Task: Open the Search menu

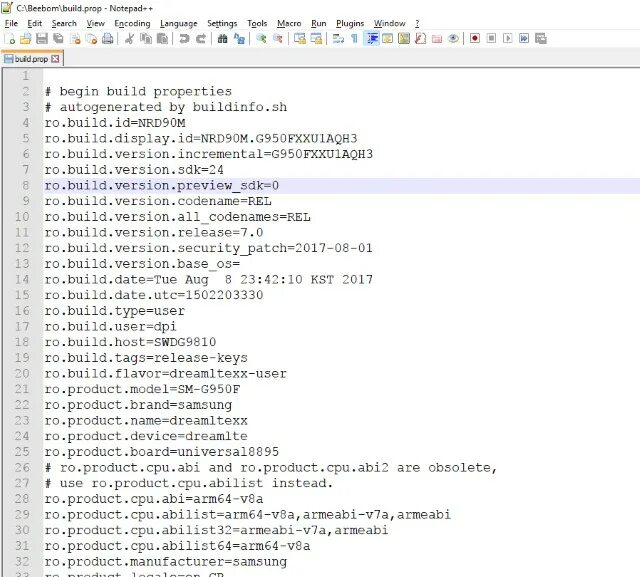Action: tap(64, 24)
